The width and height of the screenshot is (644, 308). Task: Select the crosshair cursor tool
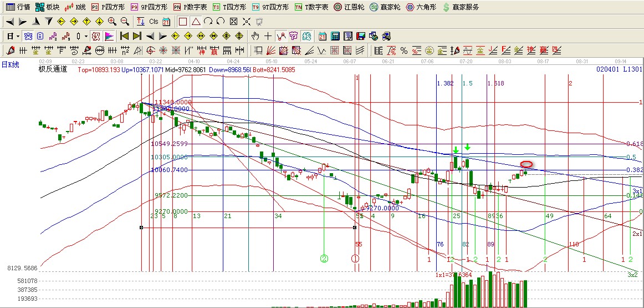click(x=268, y=36)
